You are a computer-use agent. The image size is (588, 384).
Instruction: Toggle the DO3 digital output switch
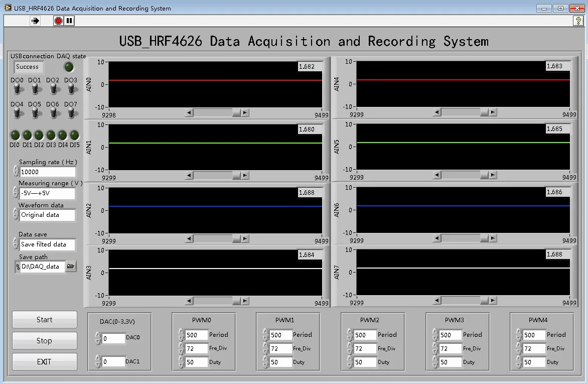pyautogui.click(x=71, y=89)
